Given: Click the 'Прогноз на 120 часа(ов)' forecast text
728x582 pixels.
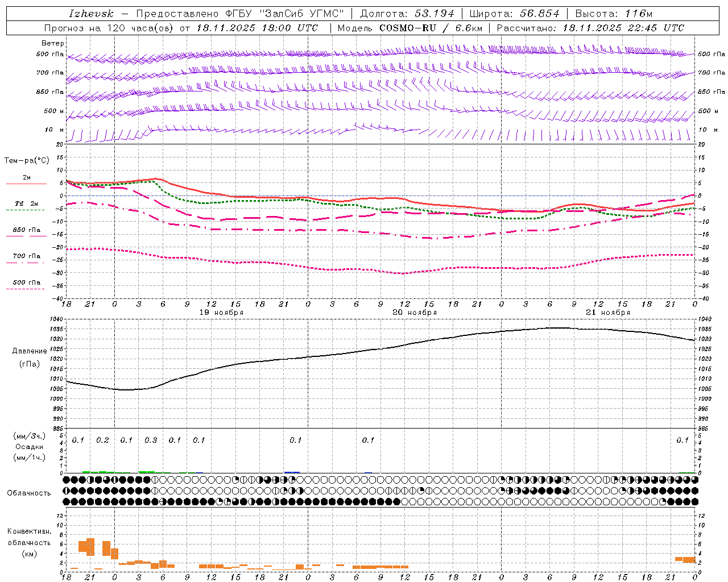Looking at the screenshot, I should point(110,28).
